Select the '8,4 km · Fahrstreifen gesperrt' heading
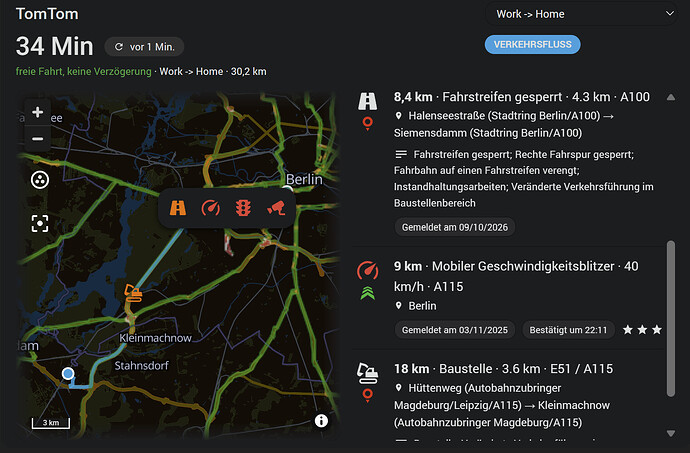This screenshot has height=453, width=690. [x=521, y=97]
